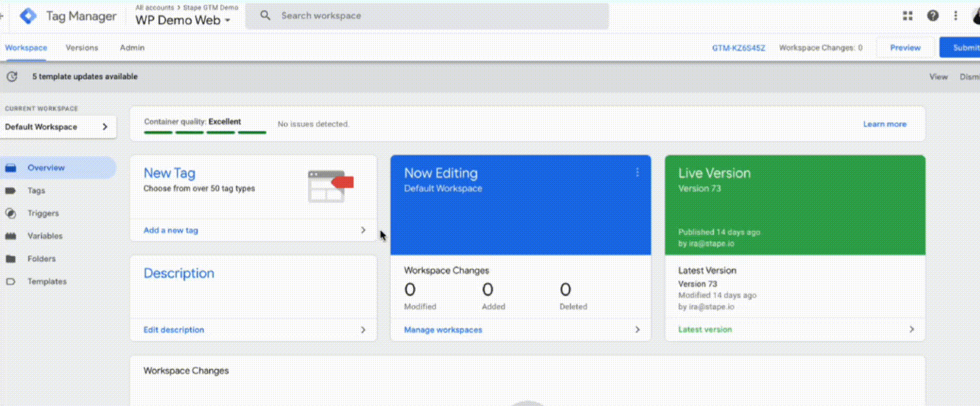
Task: Click the Folders sidebar icon
Action: pos(11,259)
